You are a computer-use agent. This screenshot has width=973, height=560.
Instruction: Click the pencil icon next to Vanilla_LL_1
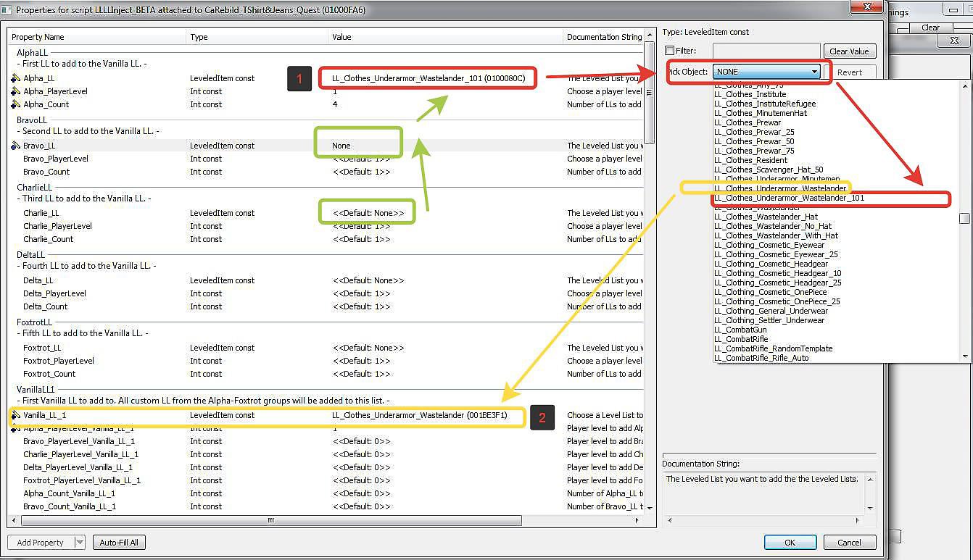click(15, 416)
